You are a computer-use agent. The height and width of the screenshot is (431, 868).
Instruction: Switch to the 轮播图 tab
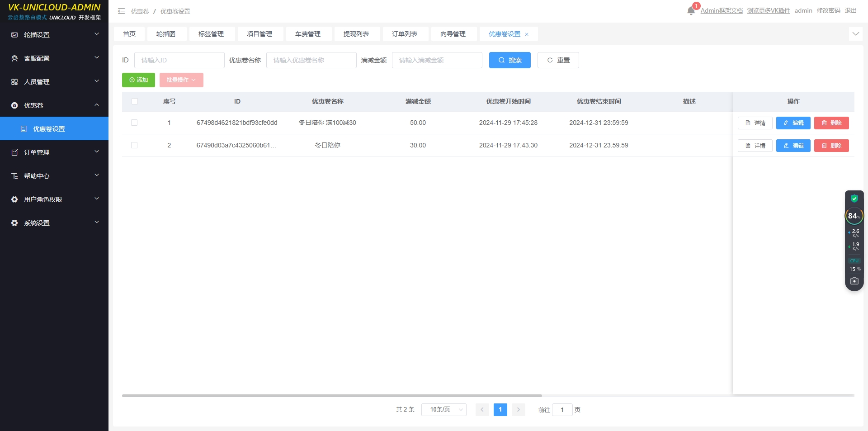click(x=166, y=34)
